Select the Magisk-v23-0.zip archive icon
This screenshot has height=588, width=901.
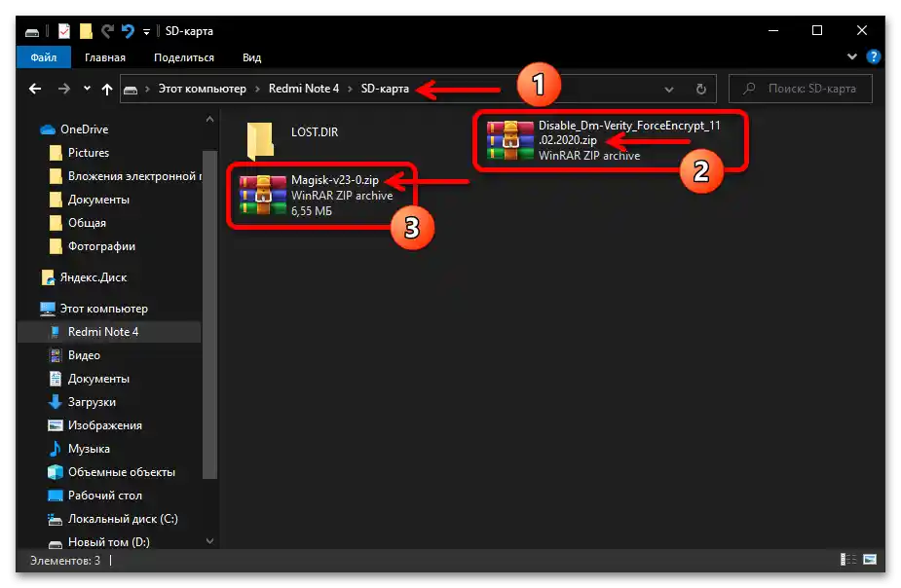(263, 195)
